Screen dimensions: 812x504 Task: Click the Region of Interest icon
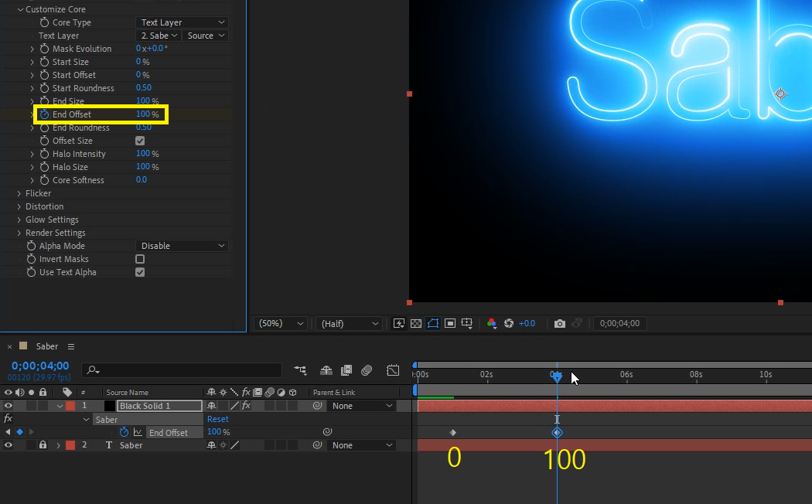point(450,323)
